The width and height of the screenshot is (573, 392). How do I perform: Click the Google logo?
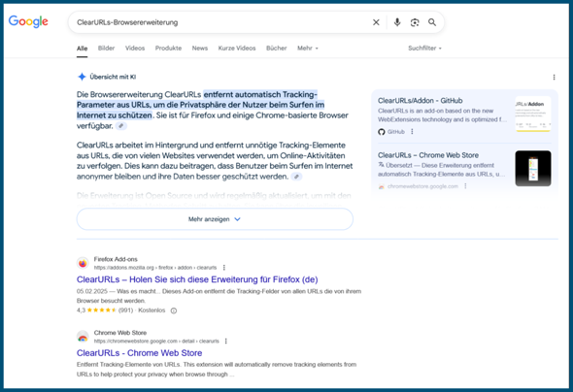pyautogui.click(x=28, y=21)
